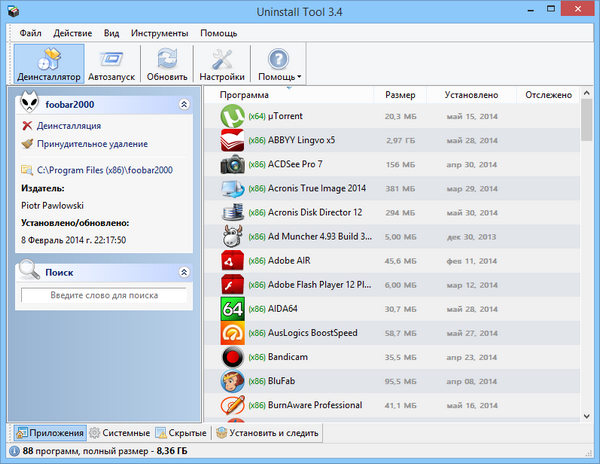Open the Помощь toolbar dropdown arrow
The image size is (600, 464).
299,77
